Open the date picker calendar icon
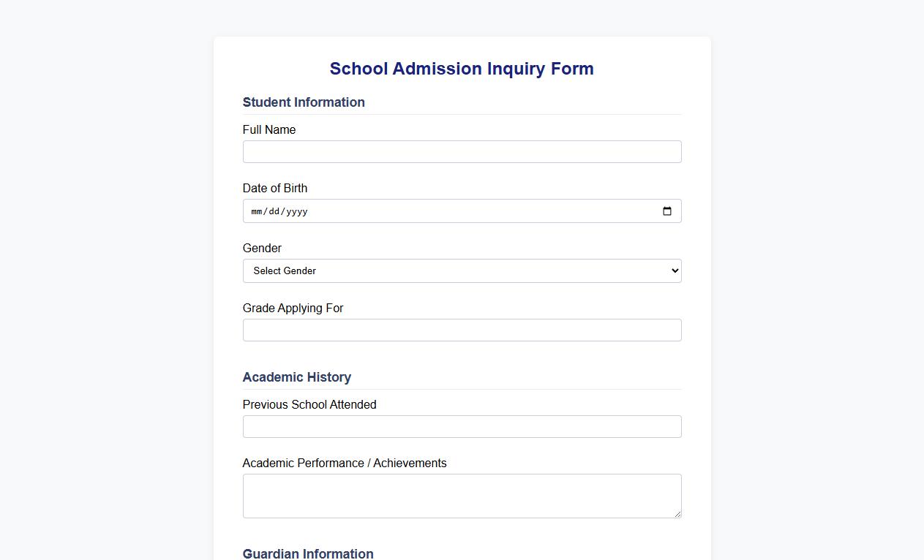The width and height of the screenshot is (924, 560). click(666, 211)
